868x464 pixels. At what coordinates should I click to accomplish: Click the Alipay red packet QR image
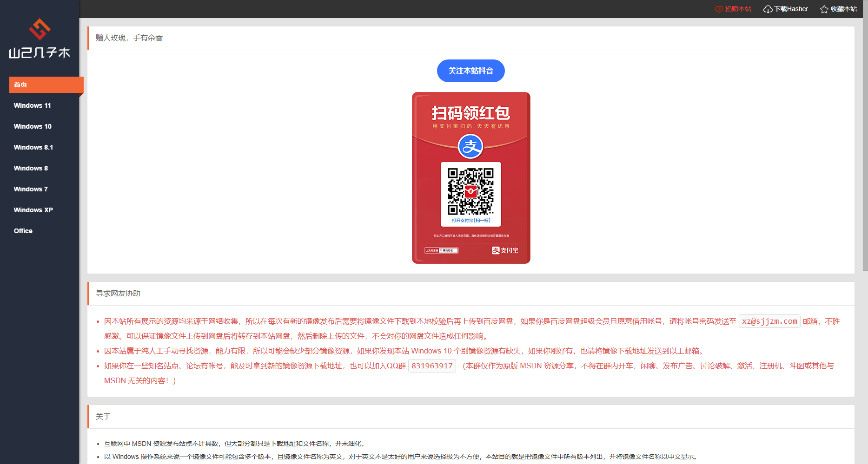pos(471,178)
